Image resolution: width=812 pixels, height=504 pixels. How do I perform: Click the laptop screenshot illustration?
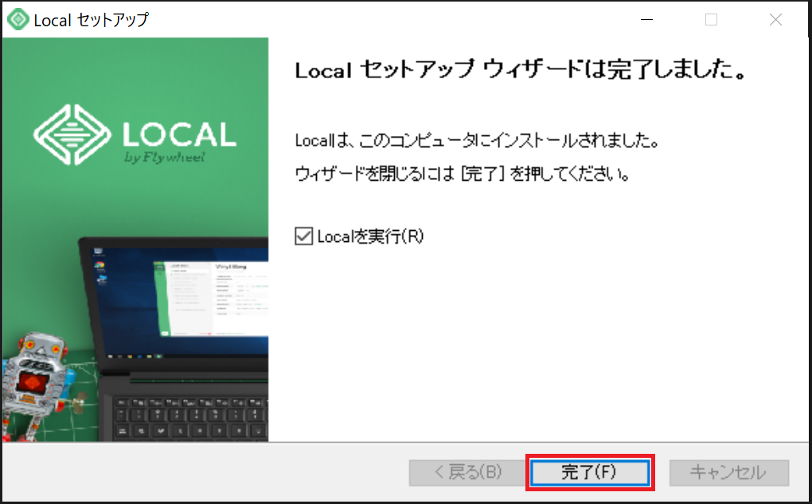pos(174,339)
